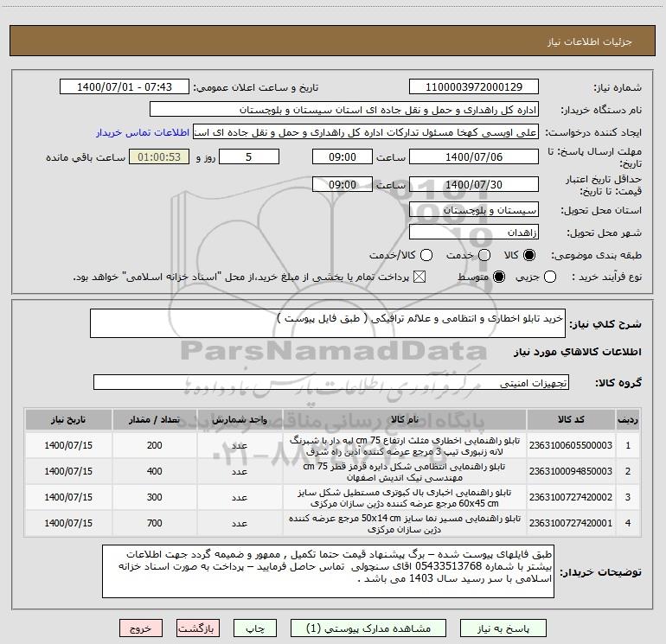Click the ساعت باقی مانده label
The height and width of the screenshot is (644, 666).
86,157
